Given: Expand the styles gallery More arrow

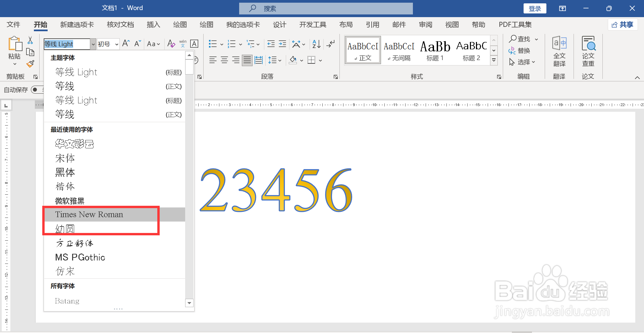Looking at the screenshot, I should coord(494,60).
